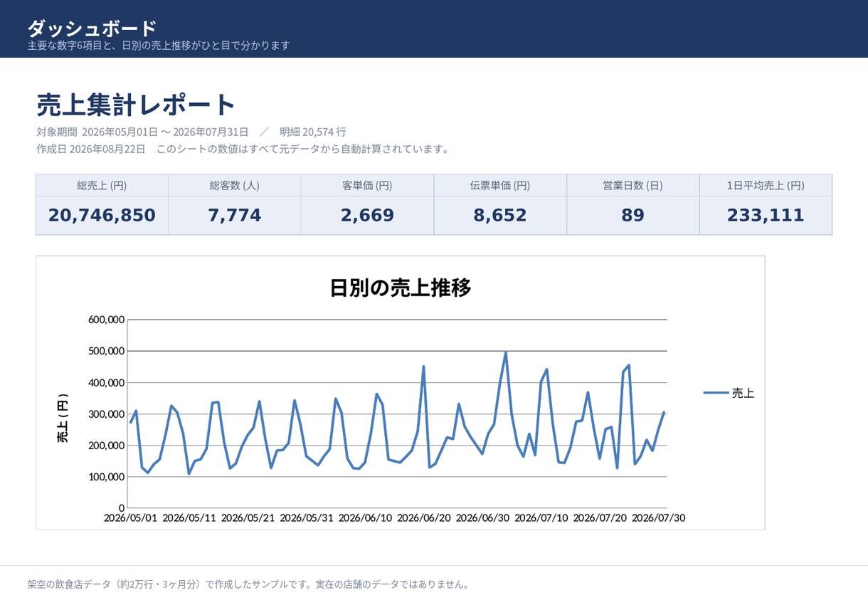Screen dimensions: 868x600
Task: Click the 200,000 y-axis label
Action: pyautogui.click(x=107, y=446)
